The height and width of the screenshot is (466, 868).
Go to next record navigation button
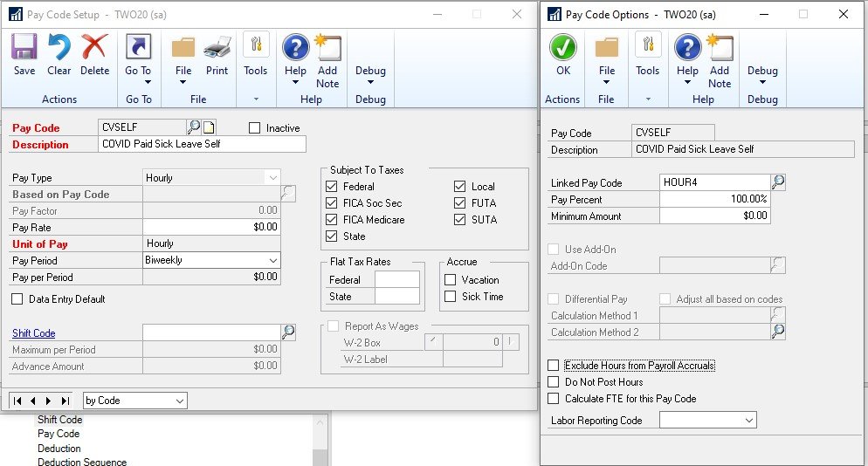49,401
